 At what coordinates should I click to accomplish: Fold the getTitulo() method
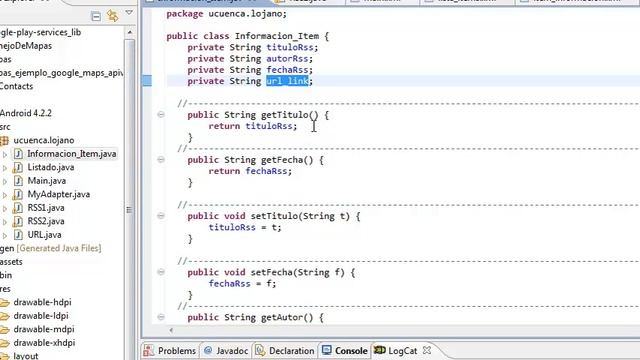[161, 115]
